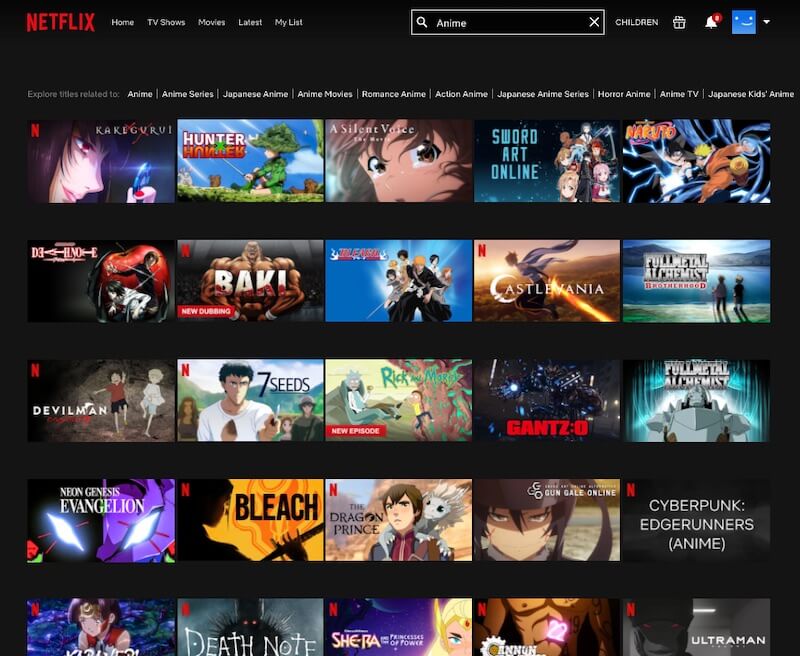This screenshot has height=656, width=800.
Task: Explore the Japanese Kids' Anime link
Action: coord(751,94)
